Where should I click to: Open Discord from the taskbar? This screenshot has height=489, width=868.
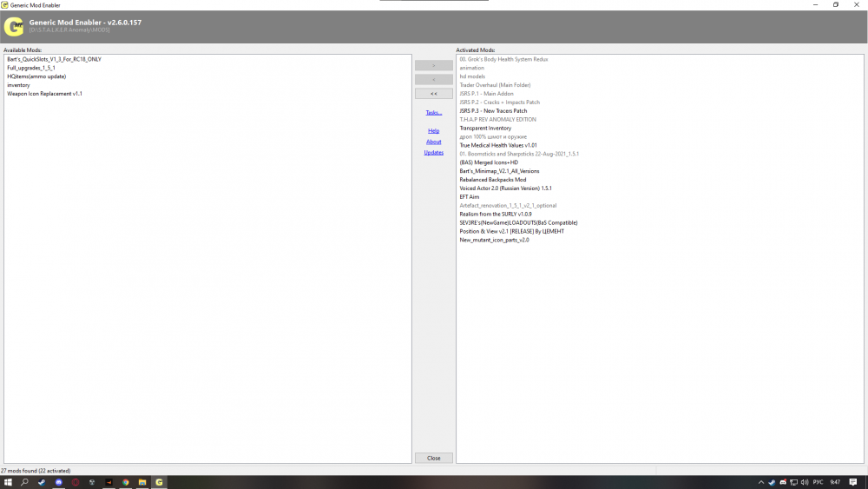(58, 482)
